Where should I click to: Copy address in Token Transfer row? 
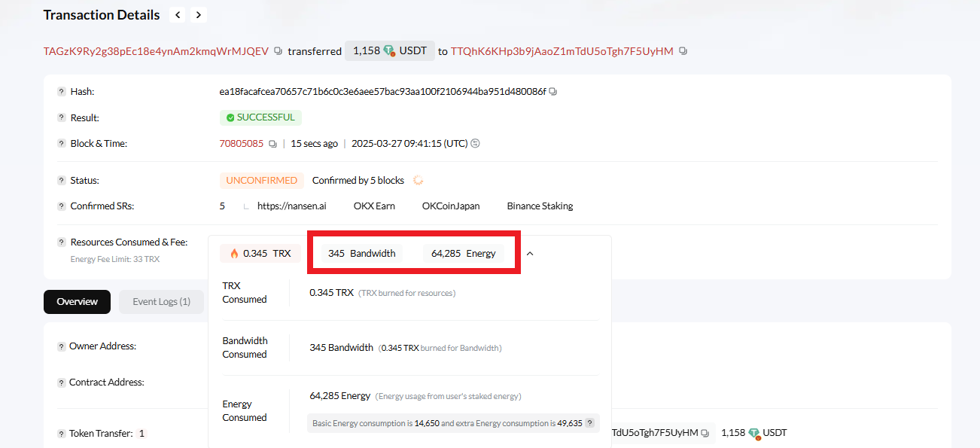point(705,433)
